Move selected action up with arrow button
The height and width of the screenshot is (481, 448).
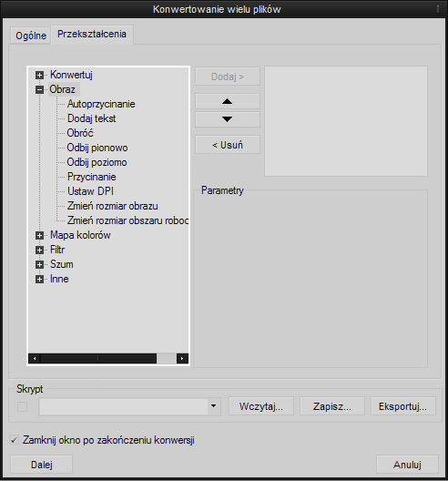tap(228, 101)
